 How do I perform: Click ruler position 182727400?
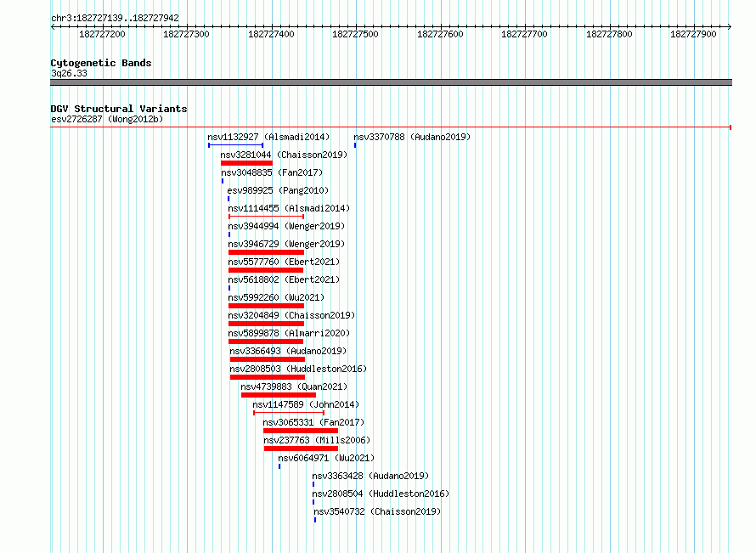[x=271, y=34]
